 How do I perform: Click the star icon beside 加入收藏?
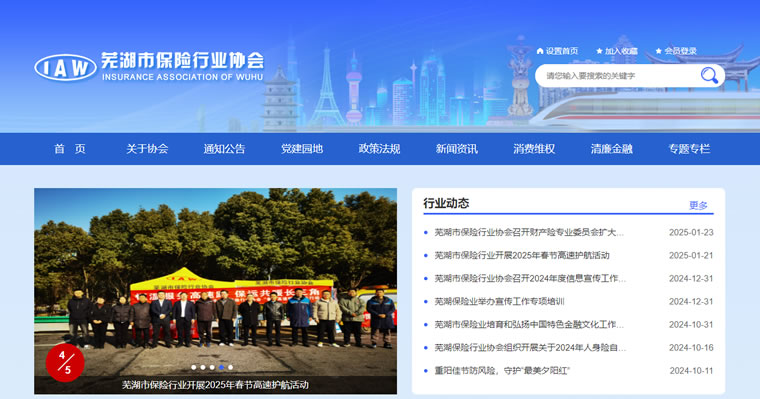[x=599, y=51]
